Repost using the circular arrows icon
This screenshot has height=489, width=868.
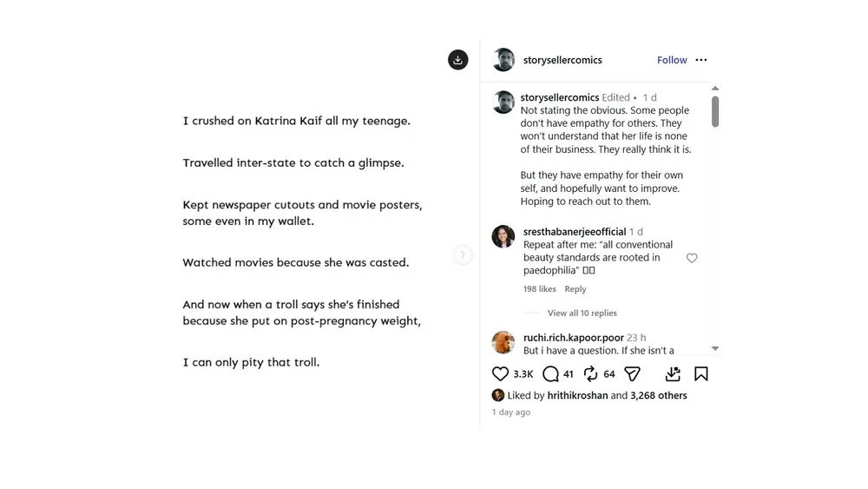point(590,373)
